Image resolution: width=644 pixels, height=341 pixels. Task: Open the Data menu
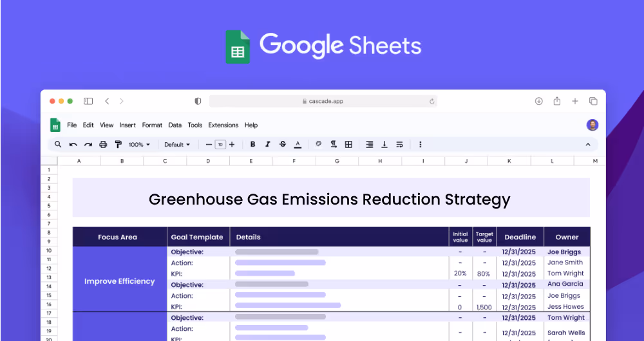point(175,125)
